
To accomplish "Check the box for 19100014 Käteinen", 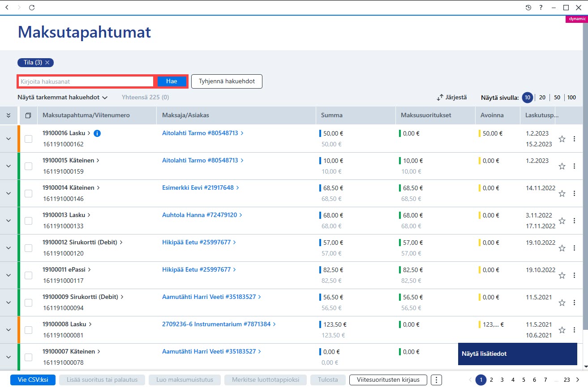I will tap(28, 193).
